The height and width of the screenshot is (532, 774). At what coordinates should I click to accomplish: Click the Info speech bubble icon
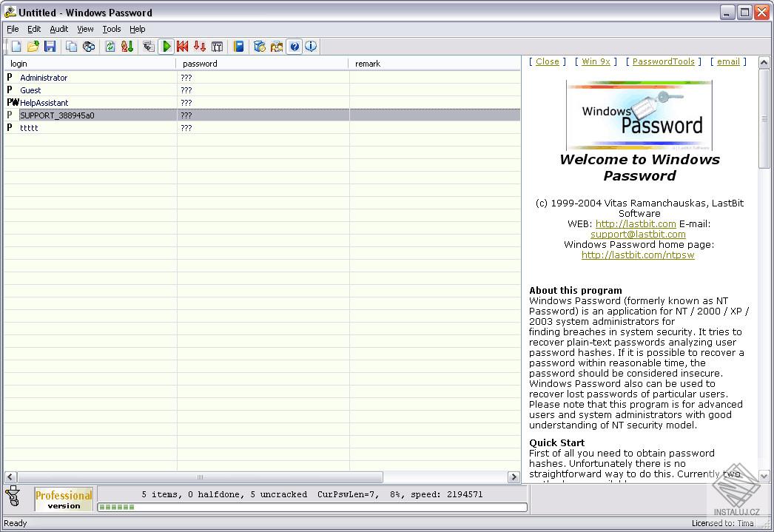coord(311,47)
